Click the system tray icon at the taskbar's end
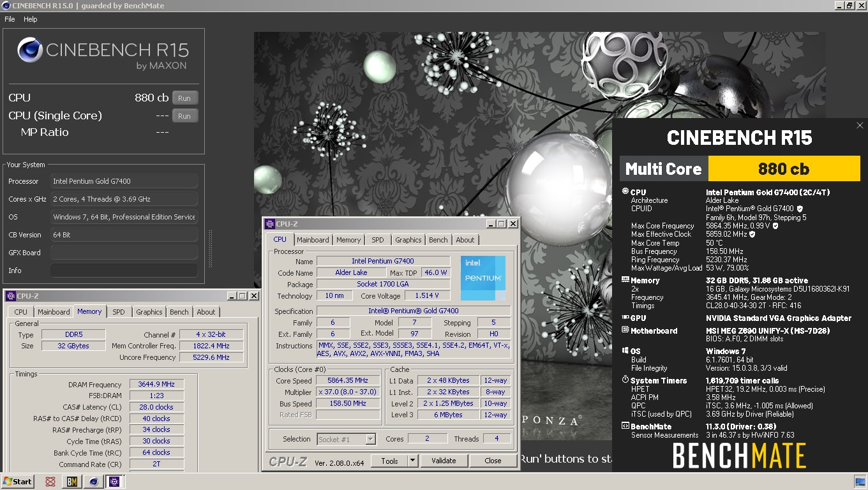The image size is (868, 490). pos(860,482)
